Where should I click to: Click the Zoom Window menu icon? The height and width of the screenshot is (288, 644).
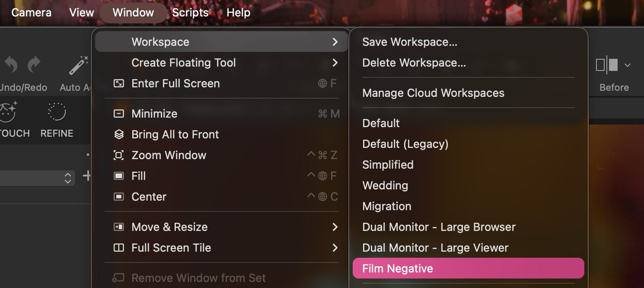[118, 155]
